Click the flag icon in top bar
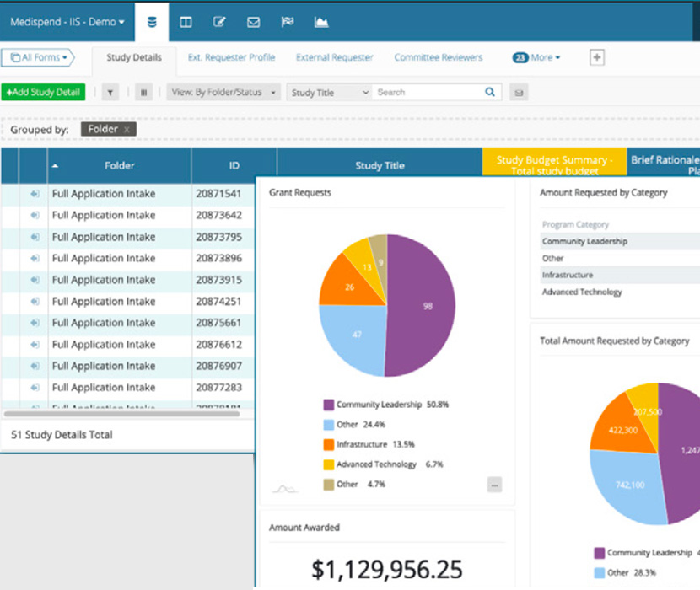The width and height of the screenshot is (700, 590). click(287, 22)
